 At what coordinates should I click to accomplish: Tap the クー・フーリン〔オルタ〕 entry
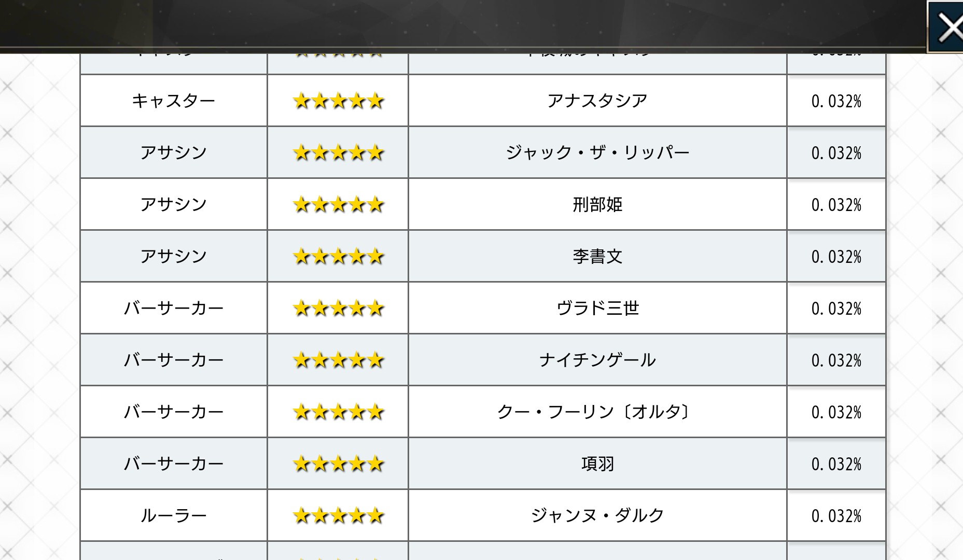tap(597, 412)
